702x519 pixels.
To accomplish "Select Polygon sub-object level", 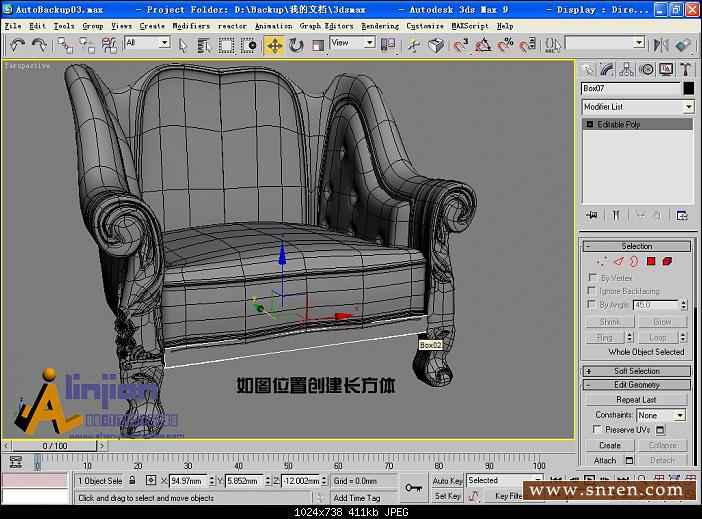I will [x=651, y=262].
